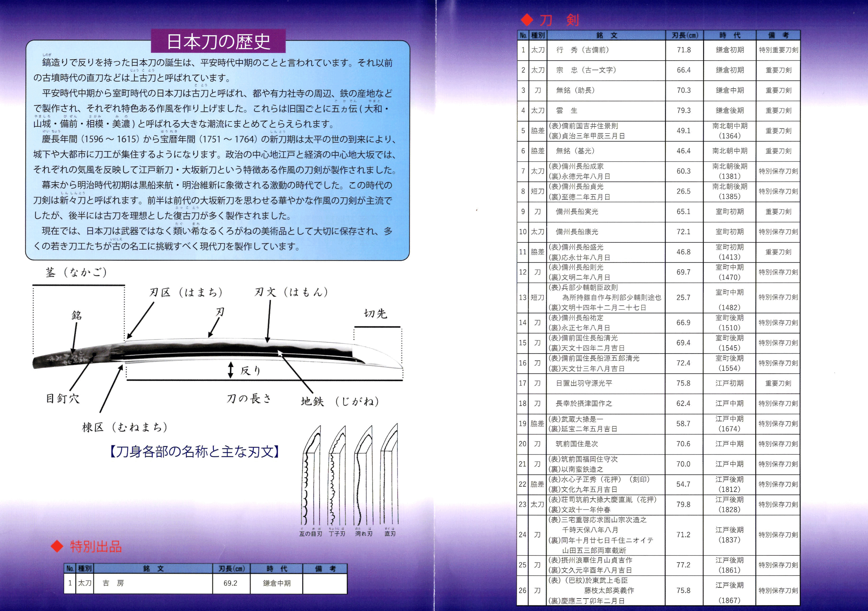Click the double-headed 反り arrow
Image resolution: width=868 pixels, height=611 pixels.
230,370
